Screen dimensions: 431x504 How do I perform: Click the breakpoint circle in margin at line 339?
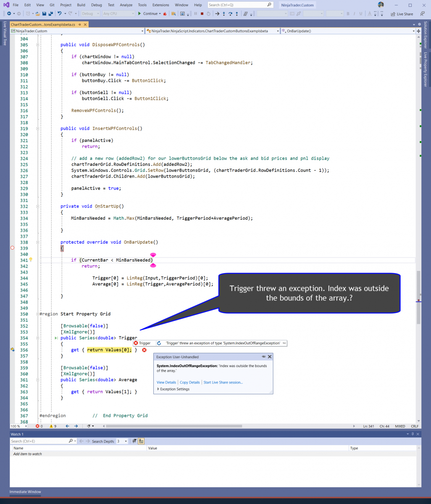coord(13,248)
